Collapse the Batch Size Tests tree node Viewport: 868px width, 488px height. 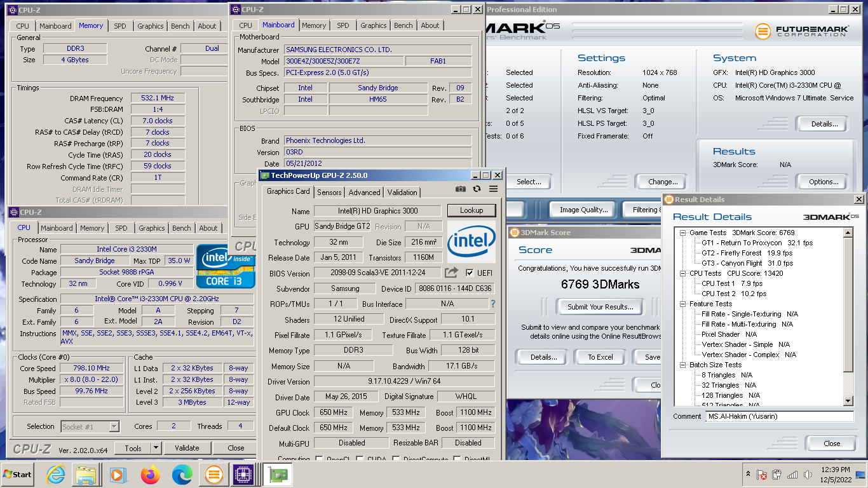point(683,365)
